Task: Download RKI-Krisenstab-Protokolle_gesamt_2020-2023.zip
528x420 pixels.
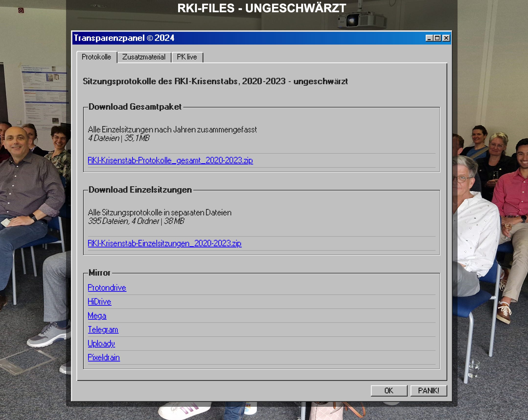Action: (171, 161)
